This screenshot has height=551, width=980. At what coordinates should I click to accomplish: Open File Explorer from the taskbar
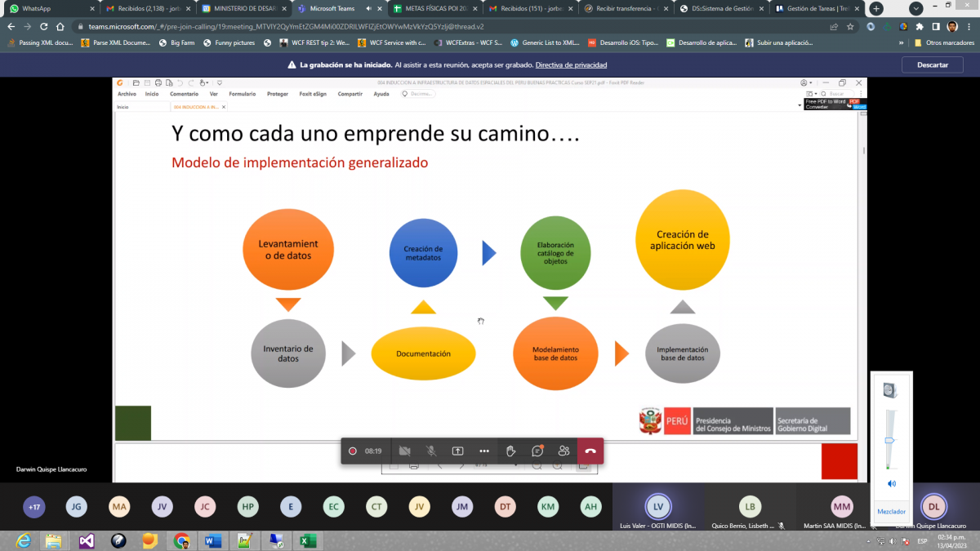(54, 540)
